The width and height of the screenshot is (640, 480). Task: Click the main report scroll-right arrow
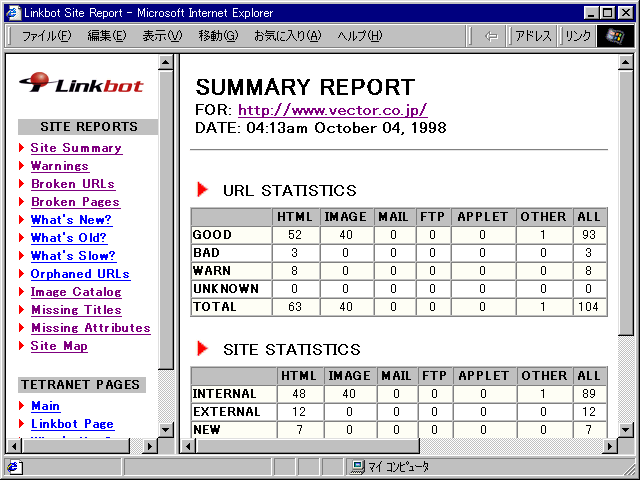610,446
